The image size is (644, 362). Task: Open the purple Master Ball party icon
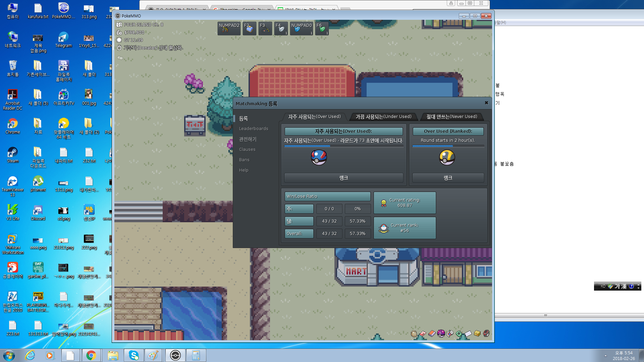[x=441, y=333]
